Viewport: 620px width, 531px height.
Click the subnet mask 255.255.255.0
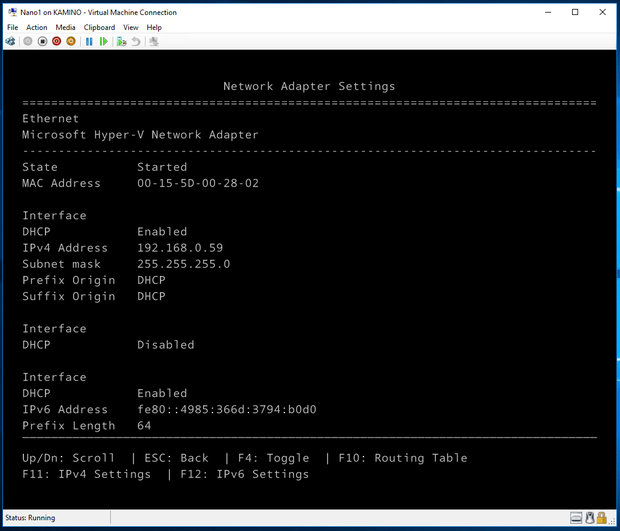pos(183,264)
